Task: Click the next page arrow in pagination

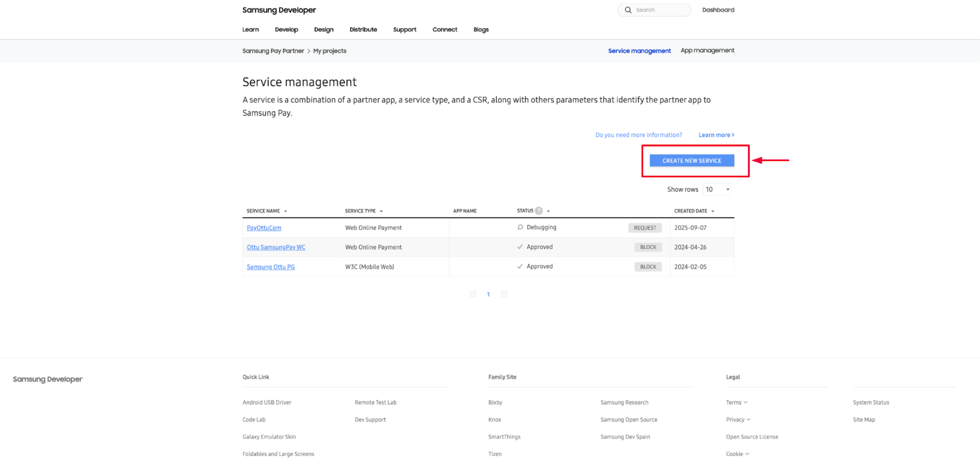Action: click(x=503, y=295)
